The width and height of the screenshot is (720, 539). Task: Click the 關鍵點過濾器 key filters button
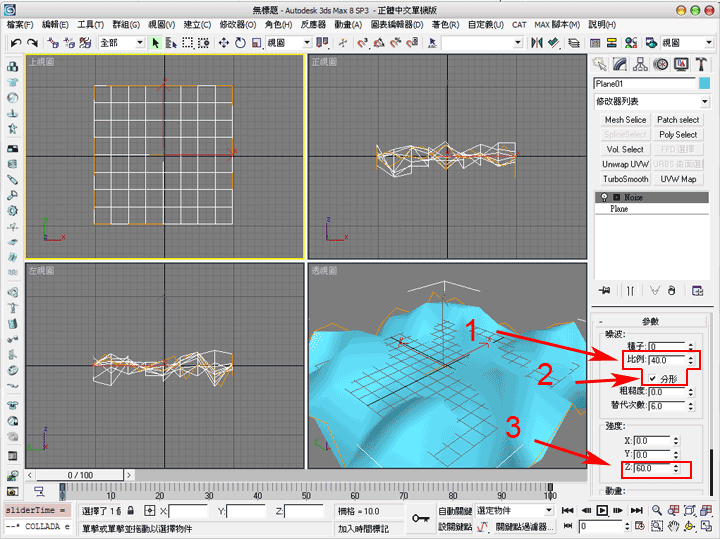(x=525, y=527)
